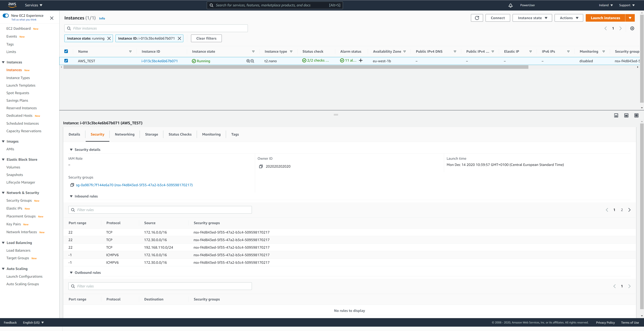
Task: Uncheck the AWS_TEST instance checkbox
Action: (66, 61)
